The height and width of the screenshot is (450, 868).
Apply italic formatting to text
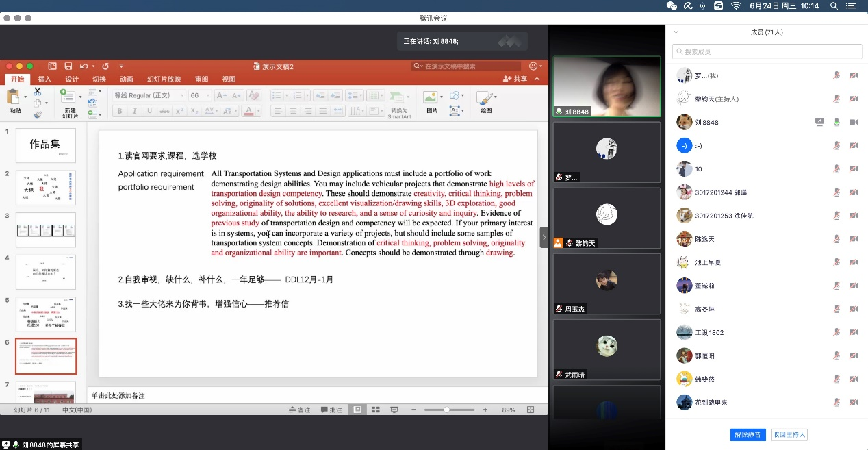point(134,110)
